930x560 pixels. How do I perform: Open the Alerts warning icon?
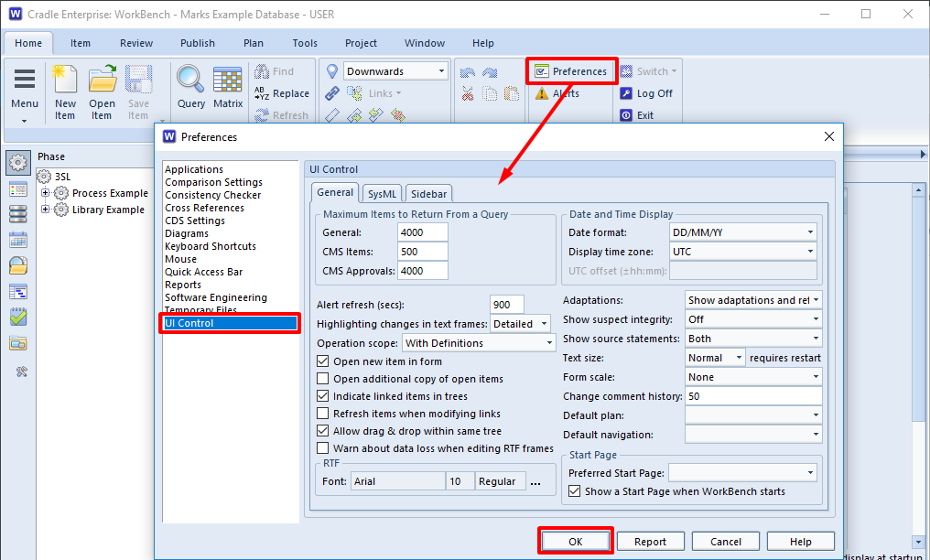[x=542, y=93]
